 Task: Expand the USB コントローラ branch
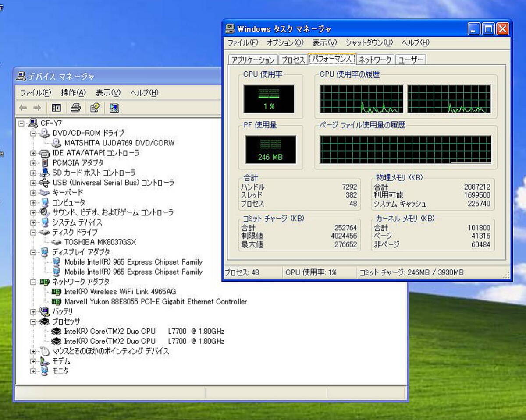(x=33, y=183)
